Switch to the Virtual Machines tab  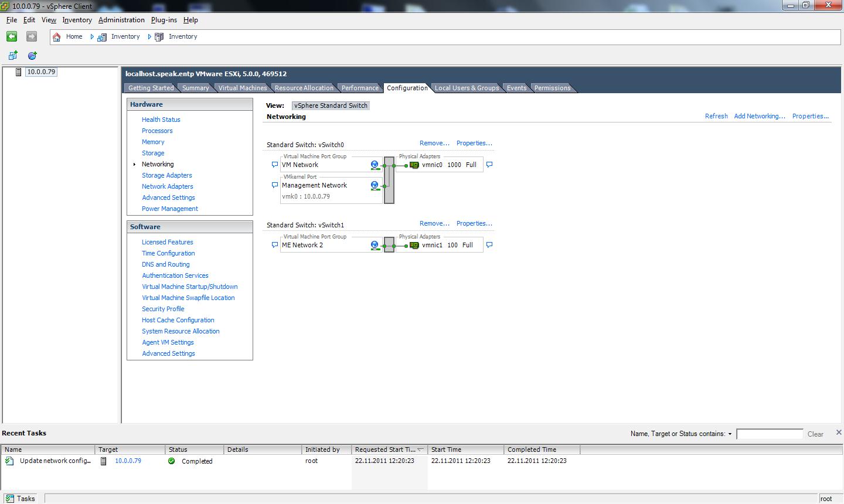coord(243,88)
